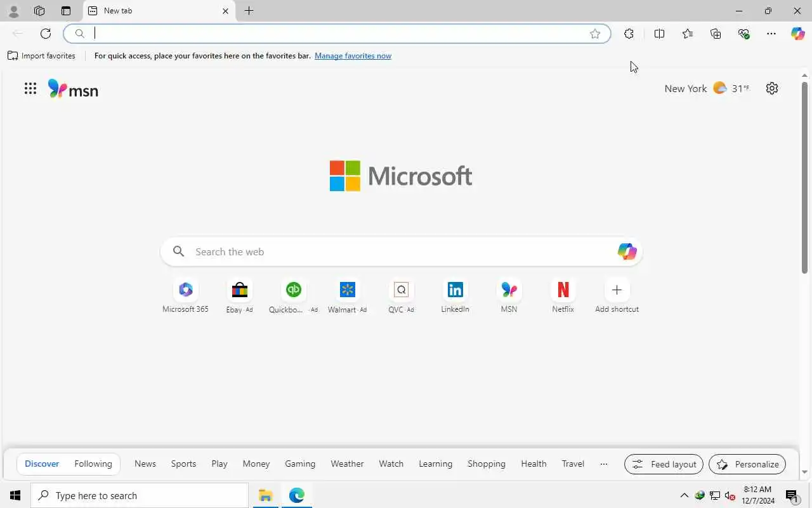
Task: Select the Gaming feed category
Action: pyautogui.click(x=300, y=464)
